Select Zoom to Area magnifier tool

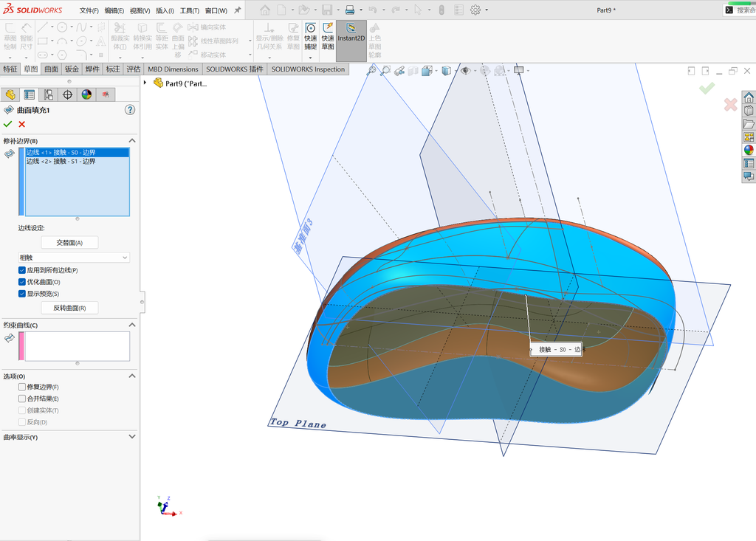(385, 71)
